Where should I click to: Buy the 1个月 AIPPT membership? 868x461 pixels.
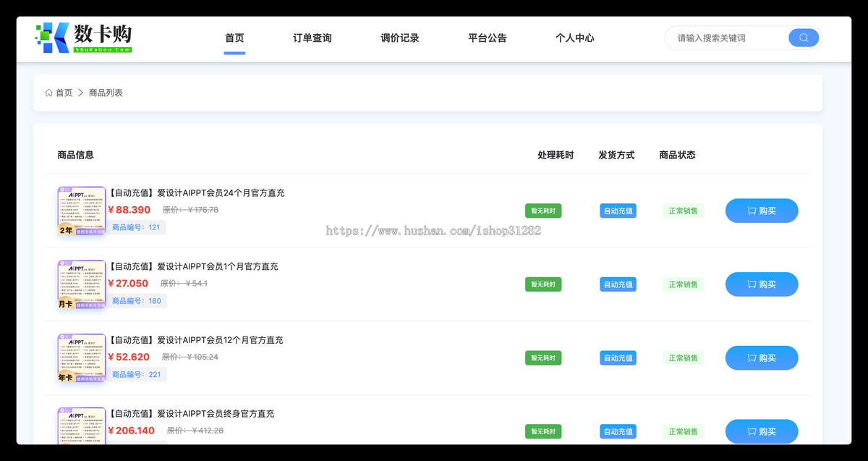pos(762,284)
